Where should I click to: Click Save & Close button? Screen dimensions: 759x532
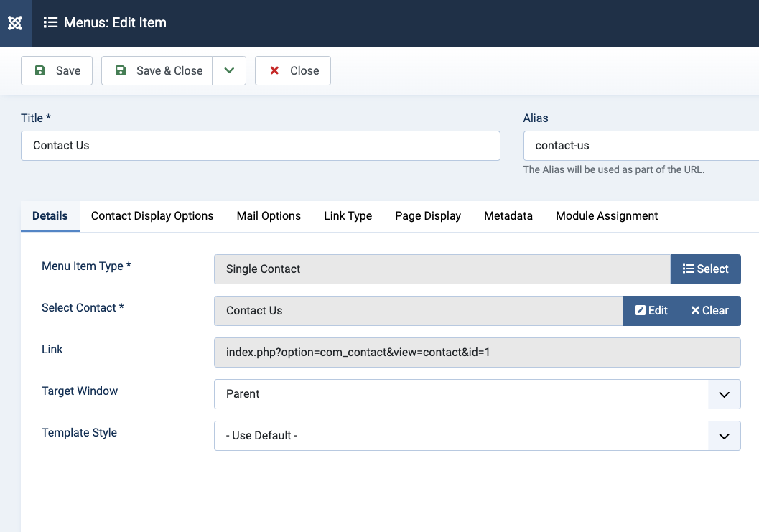click(x=157, y=70)
